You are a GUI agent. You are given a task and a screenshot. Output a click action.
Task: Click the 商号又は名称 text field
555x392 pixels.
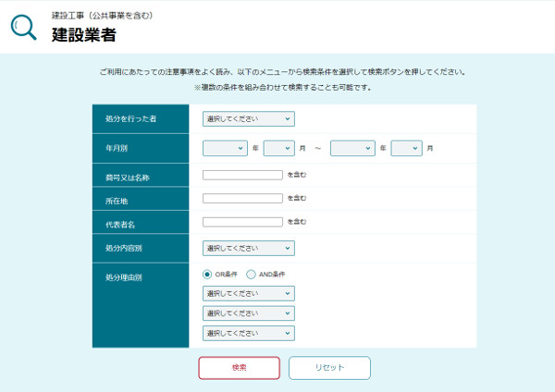(x=242, y=175)
